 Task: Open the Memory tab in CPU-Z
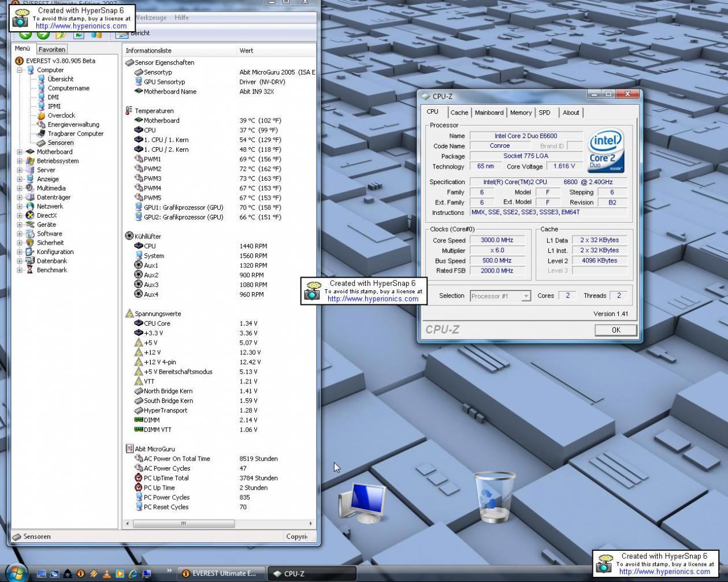point(521,113)
